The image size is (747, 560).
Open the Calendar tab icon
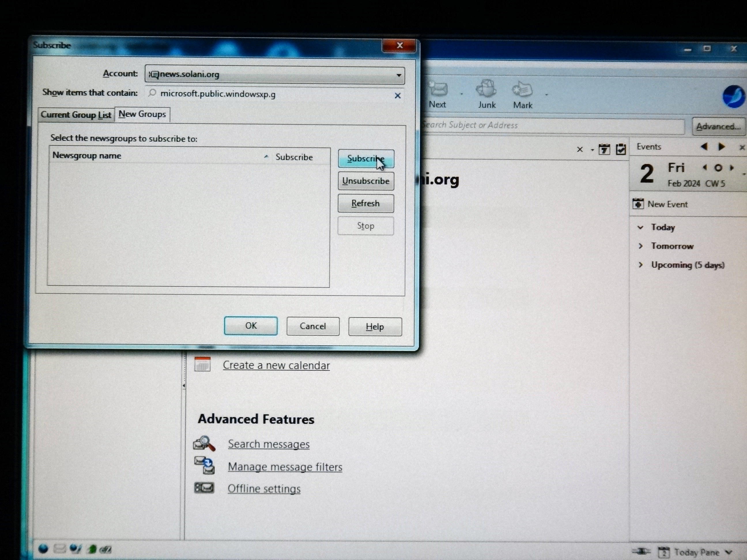pos(604,149)
